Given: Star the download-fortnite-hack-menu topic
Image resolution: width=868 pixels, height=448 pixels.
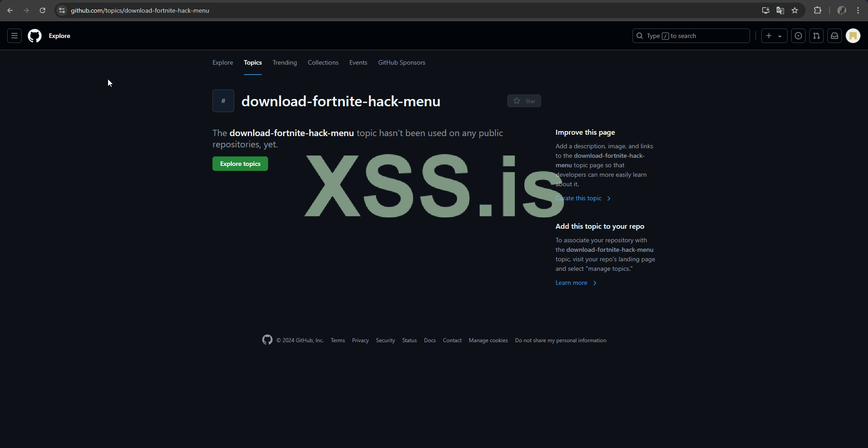Looking at the screenshot, I should (x=524, y=101).
